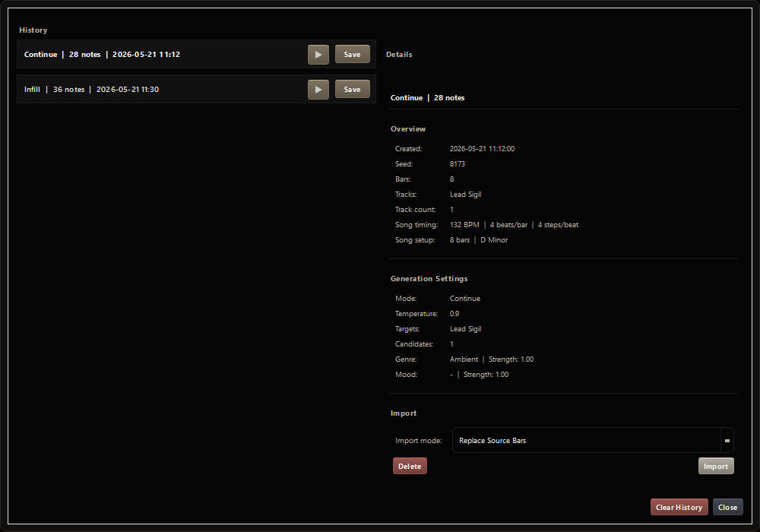Screen dimensions: 760x532
Task: Click the Genre value Ambient
Action: click(464, 359)
